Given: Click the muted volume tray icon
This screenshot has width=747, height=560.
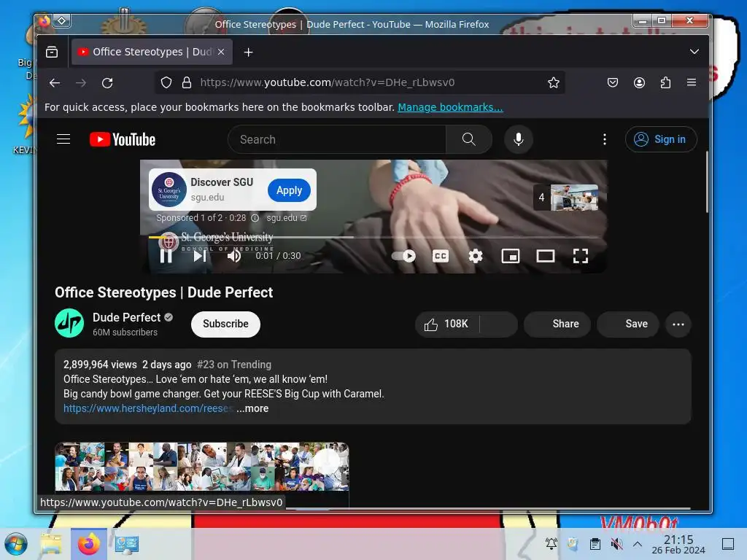Looking at the screenshot, I should (616, 544).
